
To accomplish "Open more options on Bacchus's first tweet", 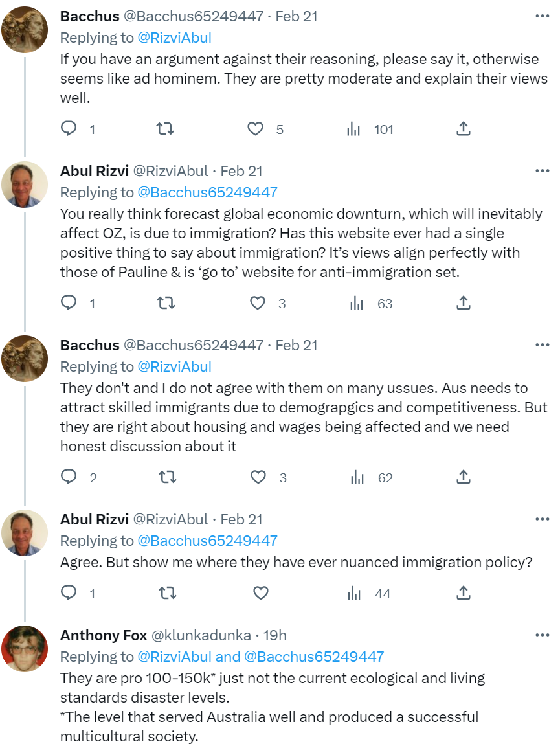I will point(542,16).
